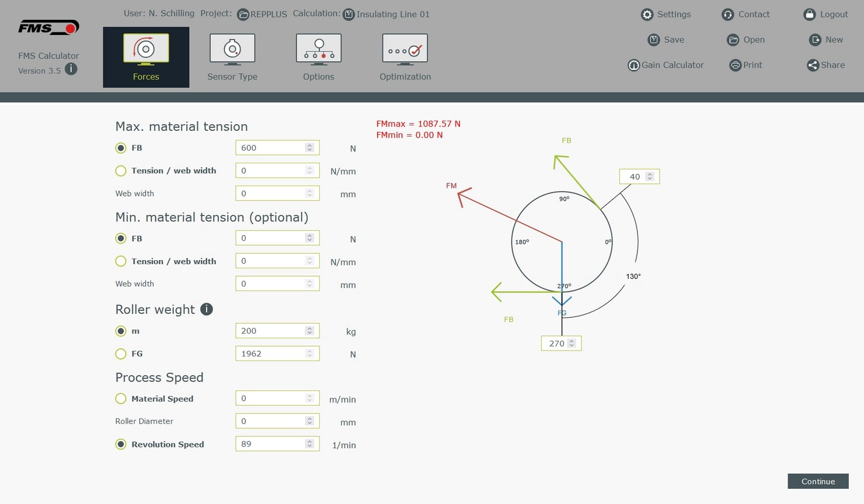Click the Settings label
The image size is (864, 504).
tap(674, 15)
